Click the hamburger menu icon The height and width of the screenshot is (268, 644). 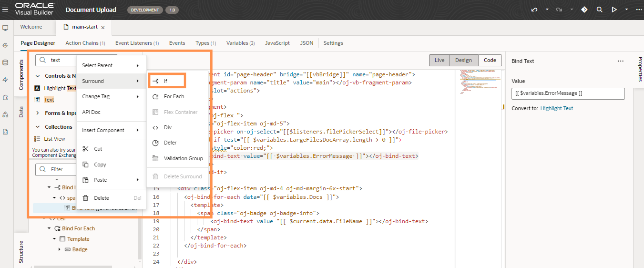5,10
